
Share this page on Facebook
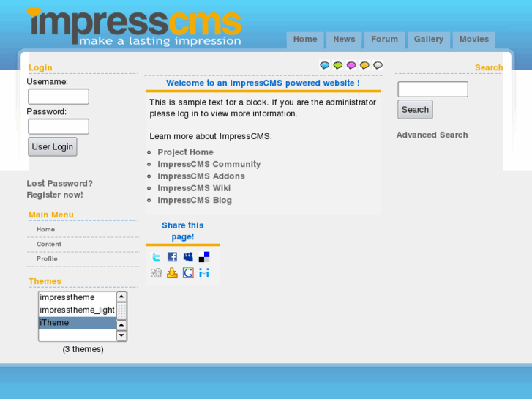172,257
